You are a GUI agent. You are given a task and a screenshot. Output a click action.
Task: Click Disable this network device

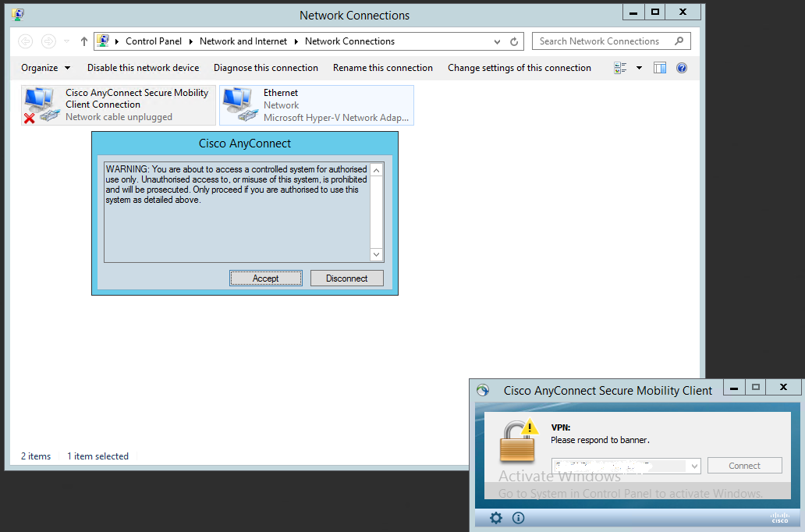[144, 68]
